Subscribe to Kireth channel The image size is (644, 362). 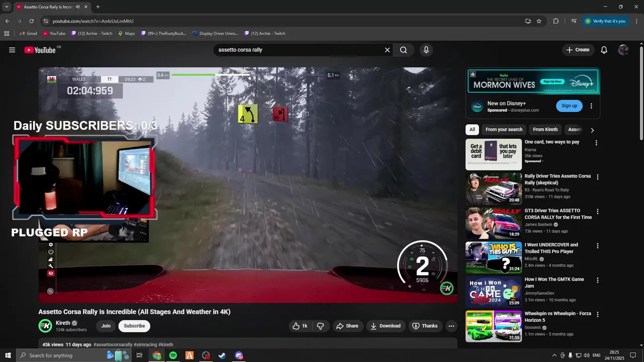pos(134,326)
